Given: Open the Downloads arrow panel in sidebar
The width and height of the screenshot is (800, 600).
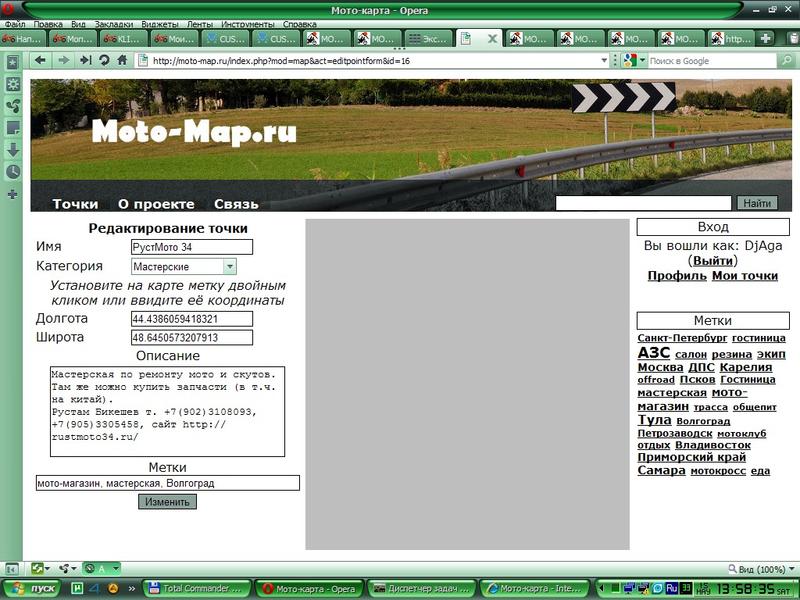Looking at the screenshot, I should click(13, 149).
